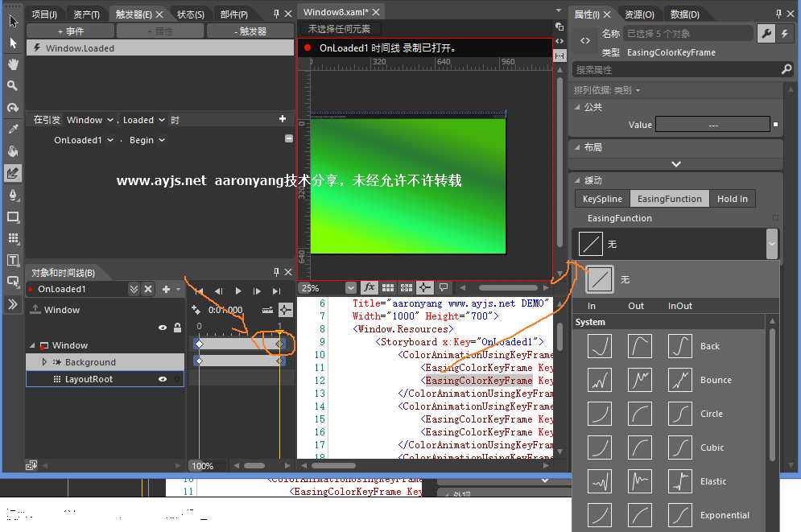Select the Camera Orbit tool
The image size is (801, 532).
click(13, 108)
